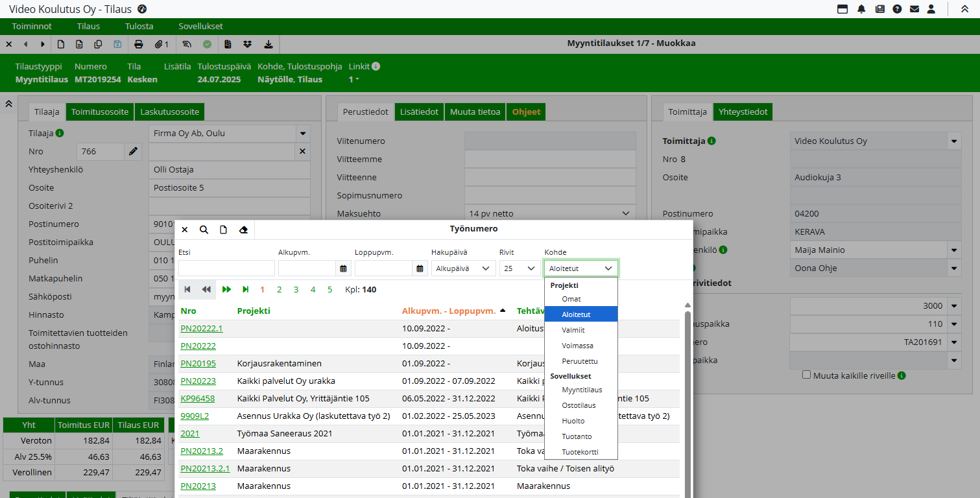Click the Etsi search input field
Viewport: 980px width, 498px height.
pos(226,268)
